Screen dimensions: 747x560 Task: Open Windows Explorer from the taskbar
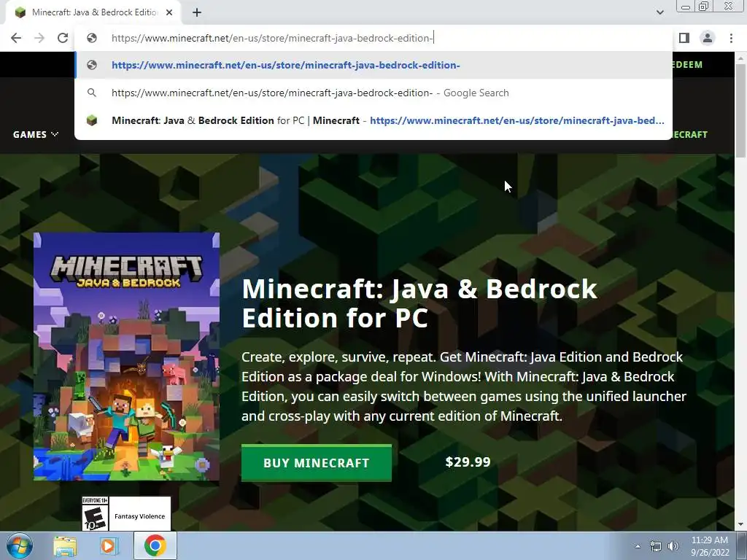coord(65,546)
